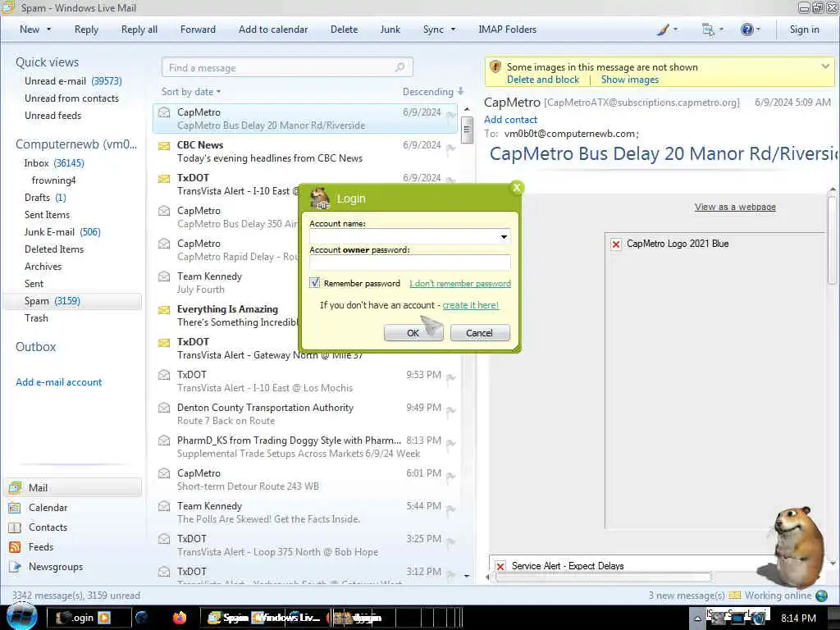Uncheck the Remember password checkbox
Viewport: 840px width, 630px height.
pyautogui.click(x=314, y=283)
